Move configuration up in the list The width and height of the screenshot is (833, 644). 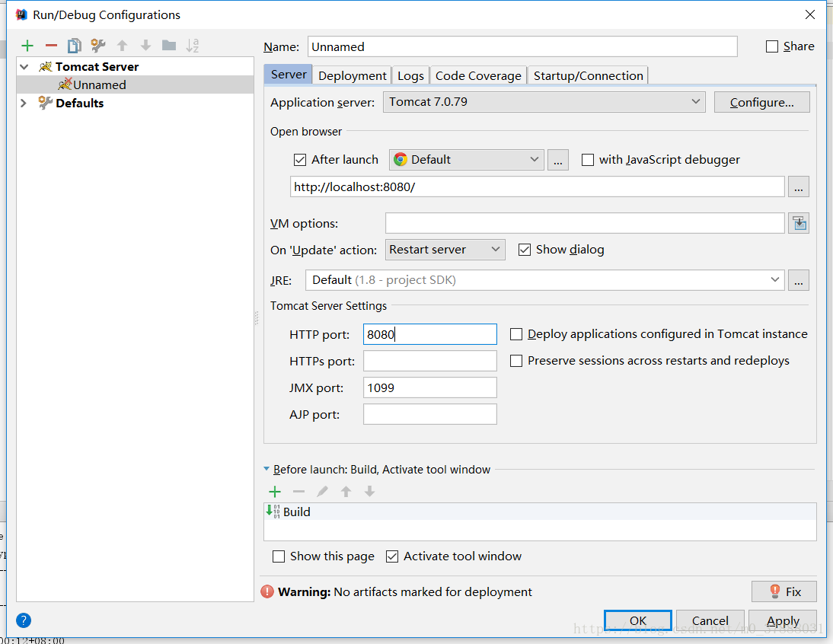click(x=122, y=46)
